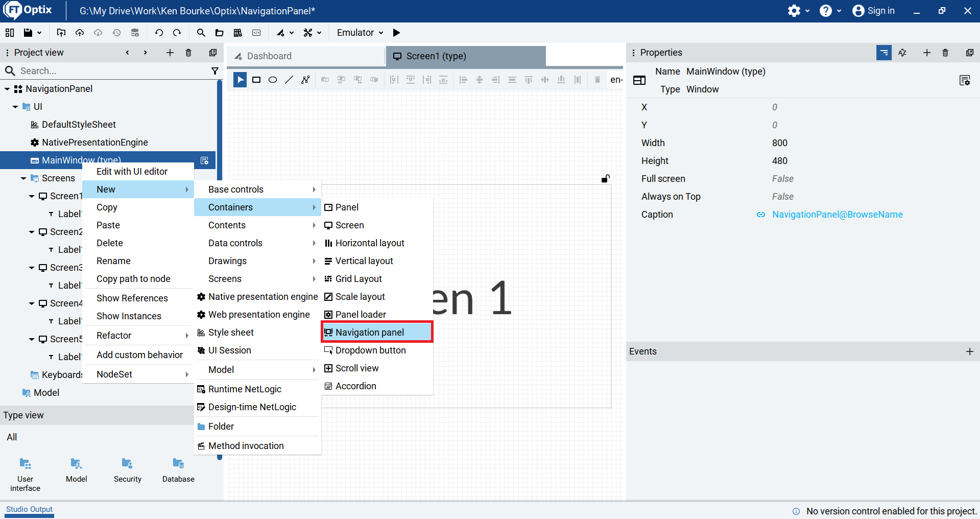
Task: Toggle the Full screen False value
Action: pos(782,179)
